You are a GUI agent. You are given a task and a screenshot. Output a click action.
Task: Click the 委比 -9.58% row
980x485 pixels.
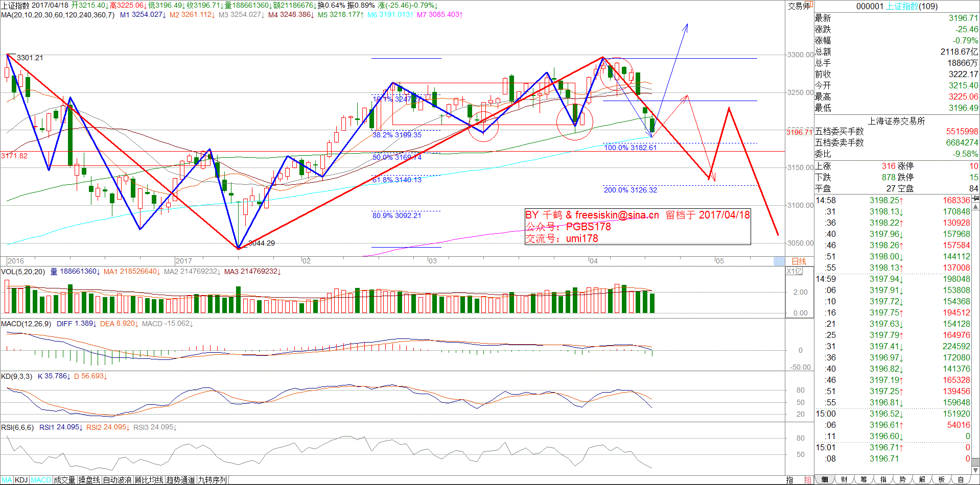tap(897, 154)
